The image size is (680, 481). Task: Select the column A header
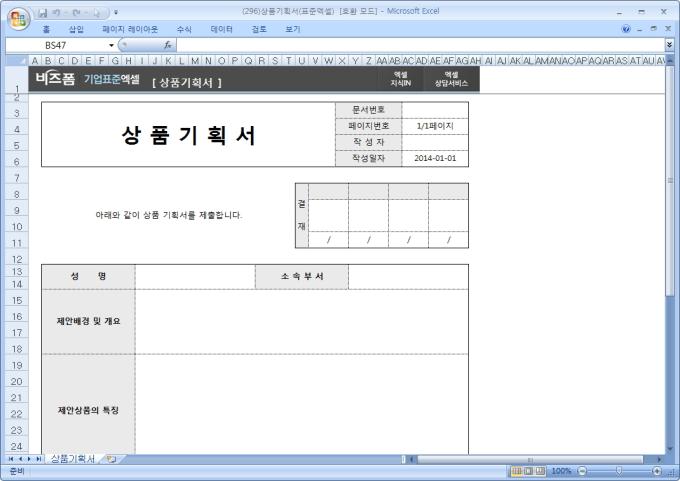[x=35, y=61]
